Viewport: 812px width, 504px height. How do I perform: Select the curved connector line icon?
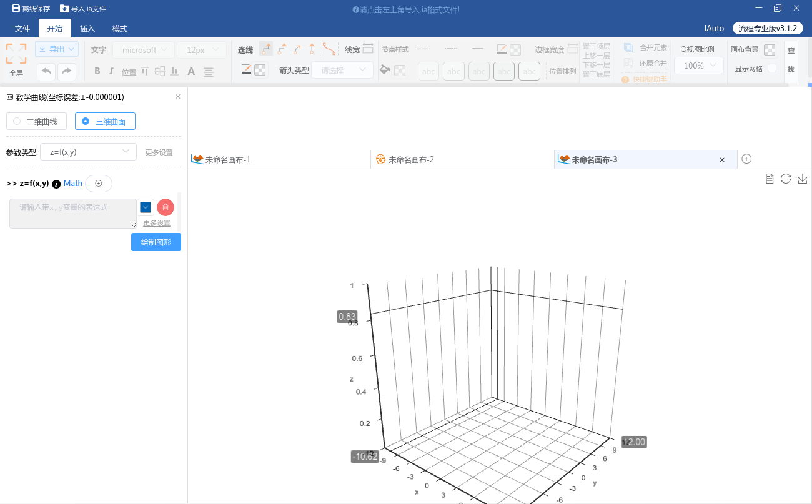(329, 49)
